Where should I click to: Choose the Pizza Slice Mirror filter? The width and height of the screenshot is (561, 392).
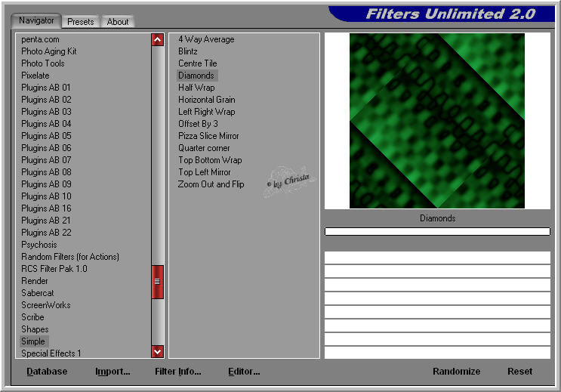pyautogui.click(x=208, y=136)
